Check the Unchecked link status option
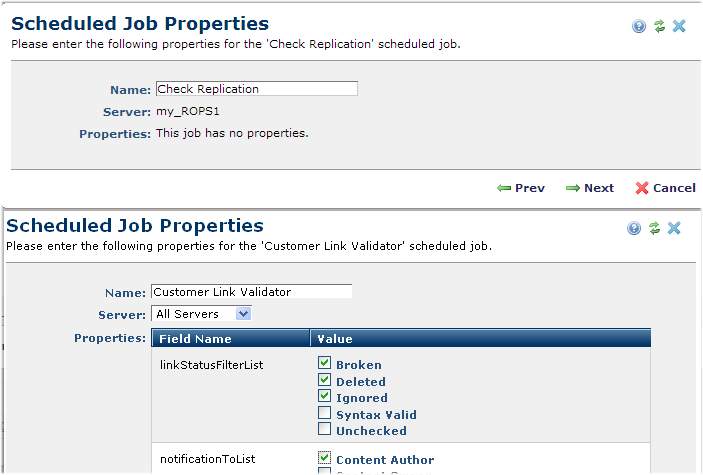This screenshot has height=475, width=703. (x=324, y=430)
